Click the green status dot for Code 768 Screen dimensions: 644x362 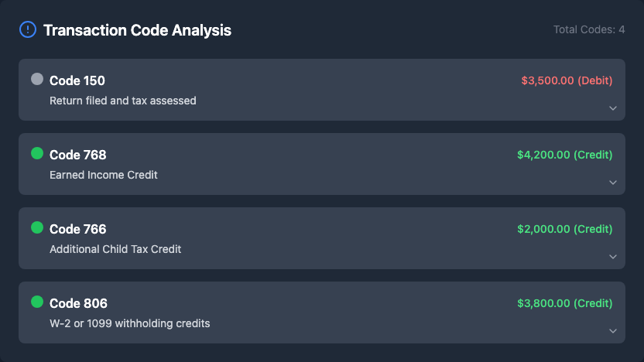click(37, 153)
